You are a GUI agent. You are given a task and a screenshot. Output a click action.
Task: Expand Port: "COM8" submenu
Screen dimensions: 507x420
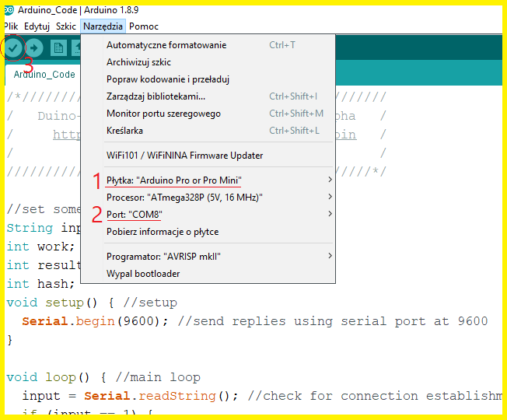208,215
